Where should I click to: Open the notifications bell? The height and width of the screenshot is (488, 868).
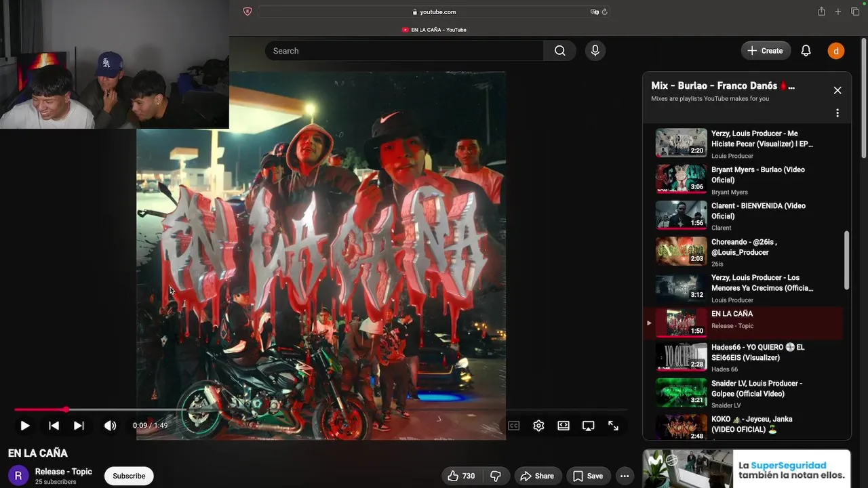[x=806, y=51]
